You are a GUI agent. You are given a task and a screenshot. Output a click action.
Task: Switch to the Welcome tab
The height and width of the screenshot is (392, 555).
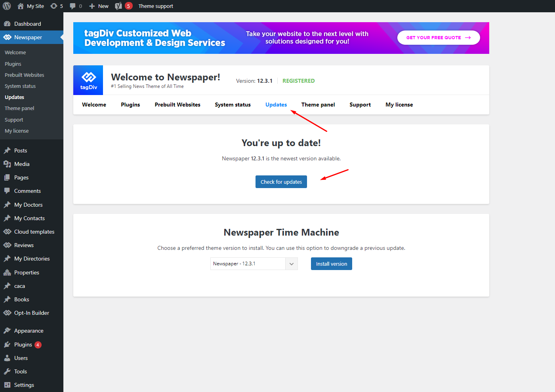(94, 105)
